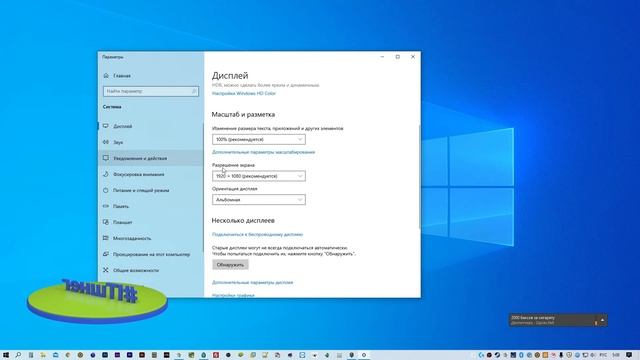This screenshot has width=640, height=360.
Task: Click the running Settings gear on taskbar
Action: coord(364,355)
